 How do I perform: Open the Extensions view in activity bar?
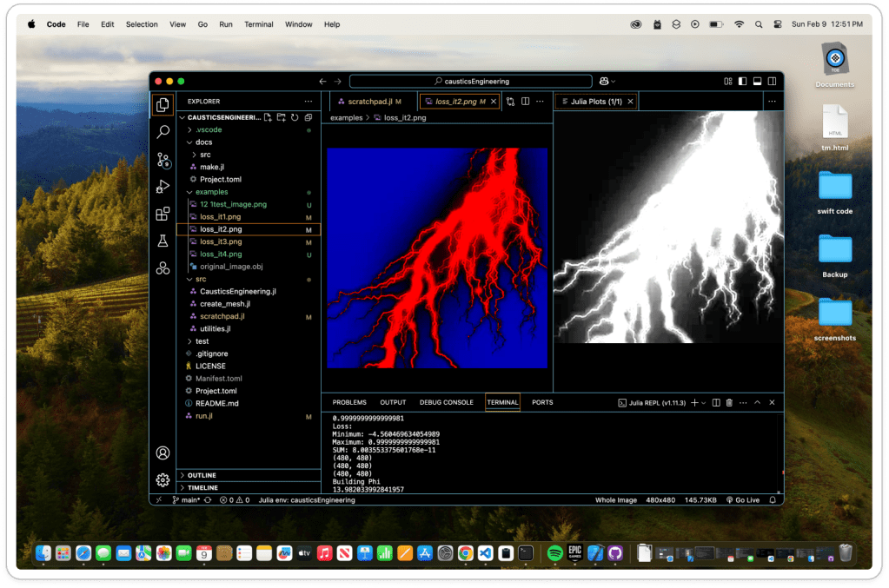(163, 214)
